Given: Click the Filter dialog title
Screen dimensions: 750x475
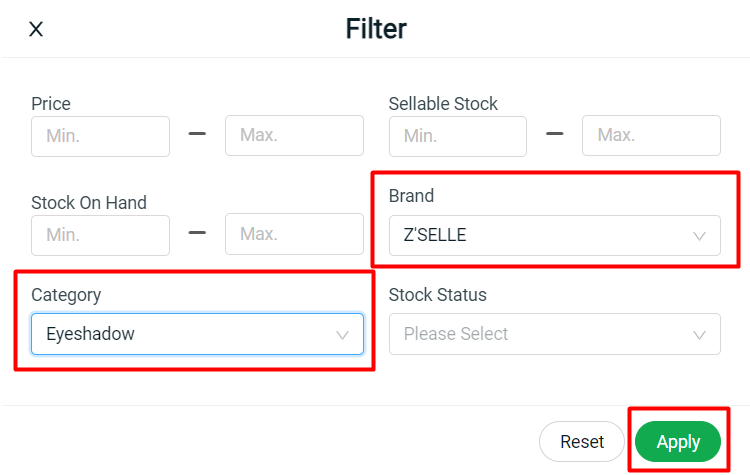Looking at the screenshot, I should pyautogui.click(x=376, y=28).
